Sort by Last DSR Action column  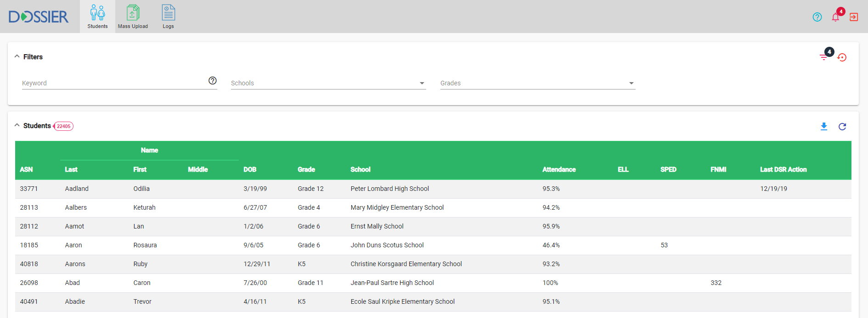tap(783, 169)
